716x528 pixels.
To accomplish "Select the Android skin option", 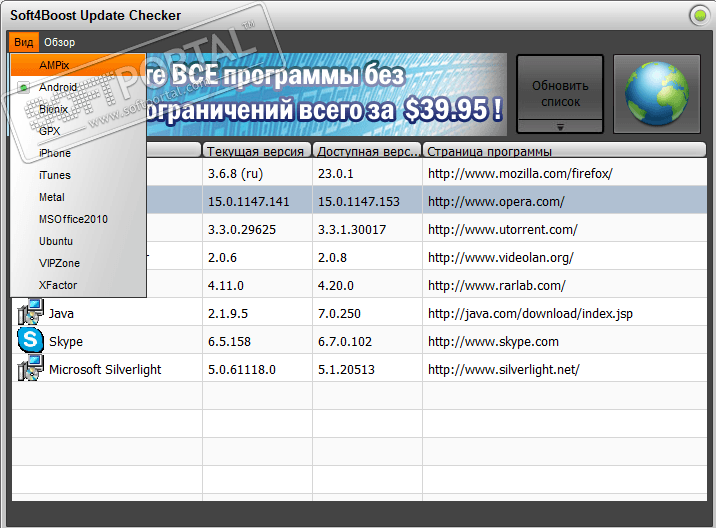I will coord(78,87).
